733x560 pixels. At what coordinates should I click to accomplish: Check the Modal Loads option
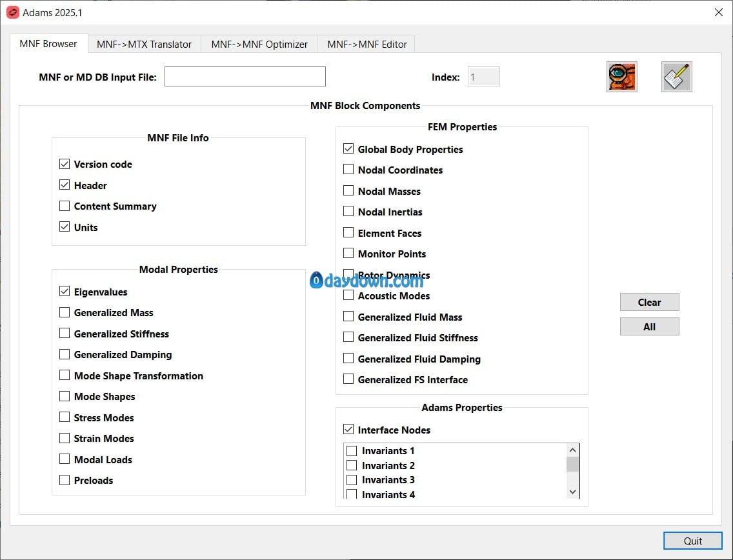coord(65,459)
